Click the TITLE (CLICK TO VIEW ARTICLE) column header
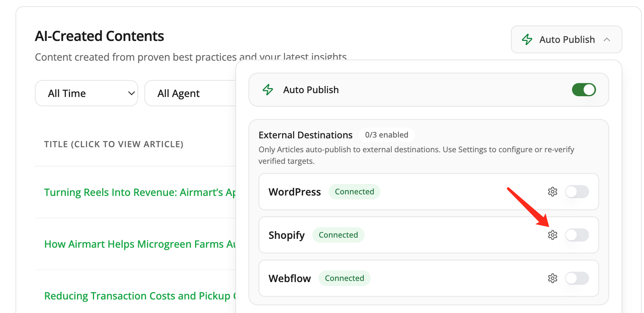Image resolution: width=644 pixels, height=313 pixels. pos(114,144)
